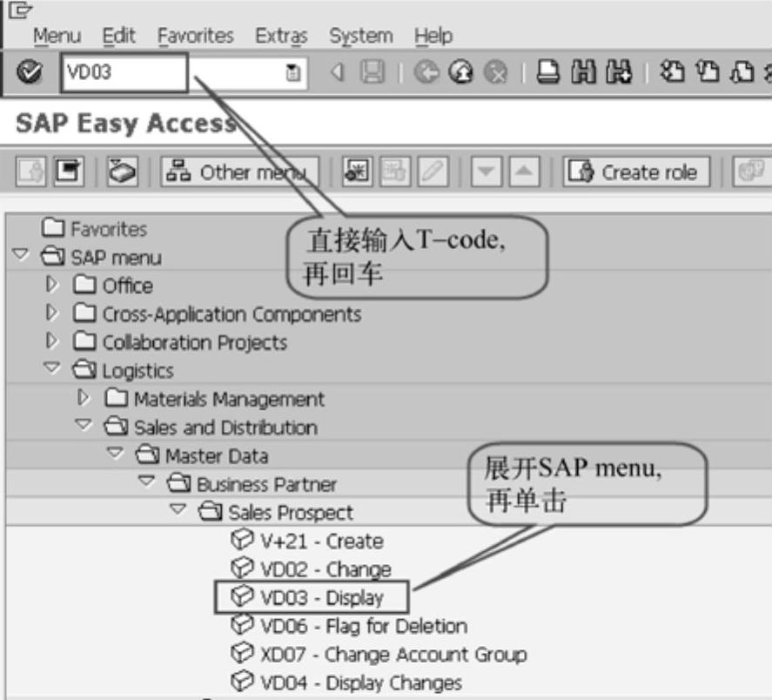The height and width of the screenshot is (700, 772).
Task: Select XD07 - Change Account Group
Action: pos(379,654)
